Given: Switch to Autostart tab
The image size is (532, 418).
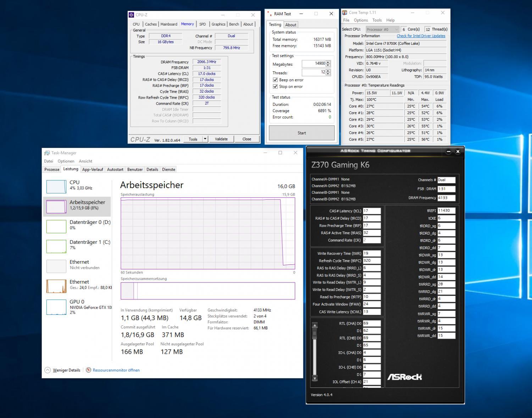Looking at the screenshot, I should coord(115,169).
